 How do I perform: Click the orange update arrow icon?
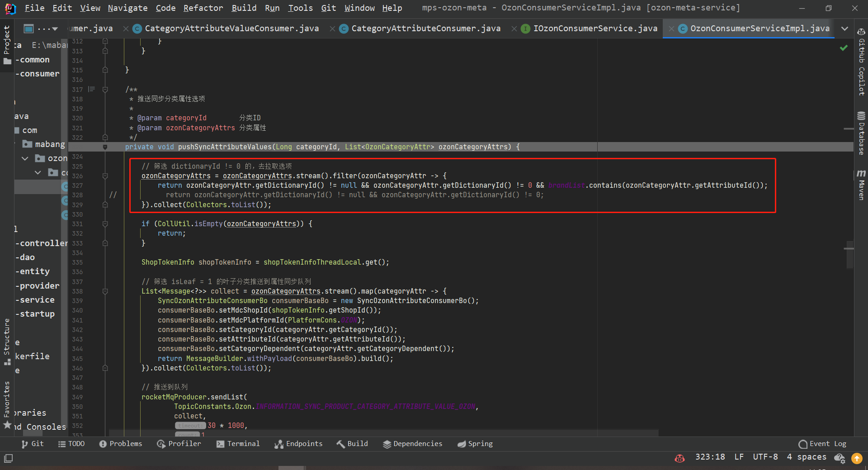point(857,458)
